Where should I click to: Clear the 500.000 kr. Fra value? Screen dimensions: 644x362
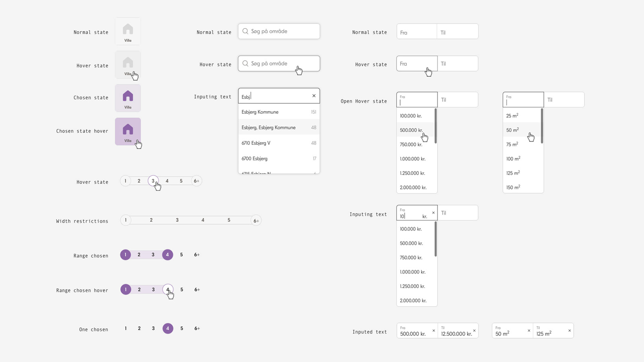coord(433,331)
